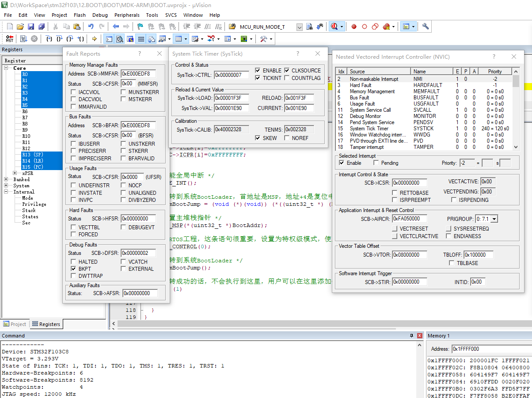Screen dimensions: 532x398
Task: Toggle the NVIC Selected Interrupt Enable checkbox
Action: [x=342, y=163]
